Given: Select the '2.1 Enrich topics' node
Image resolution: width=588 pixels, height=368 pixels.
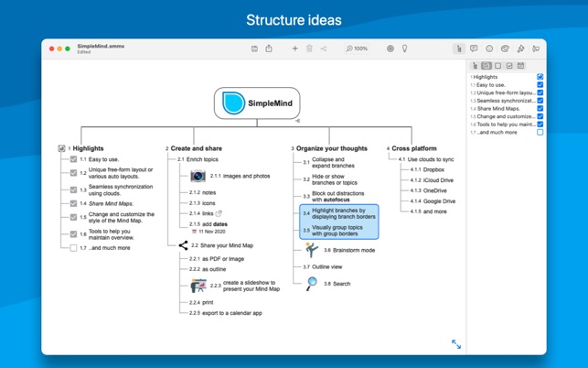Looking at the screenshot, I should point(198,159).
